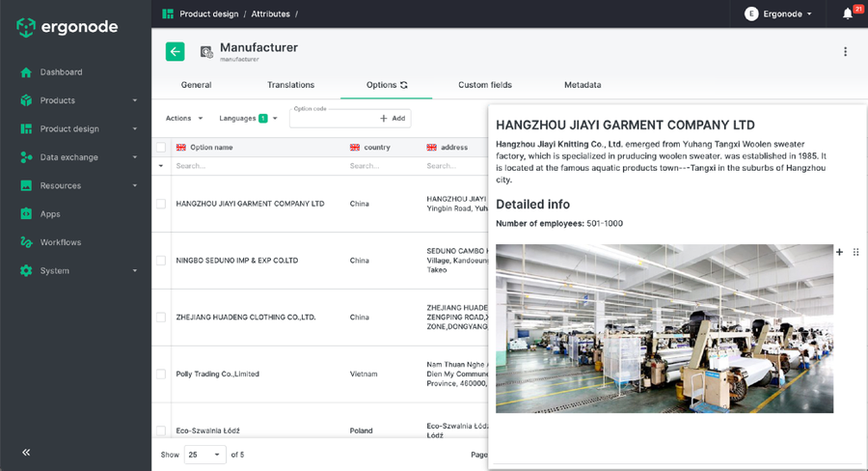
Task: Click the plus icon beside factory image
Action: [839, 252]
